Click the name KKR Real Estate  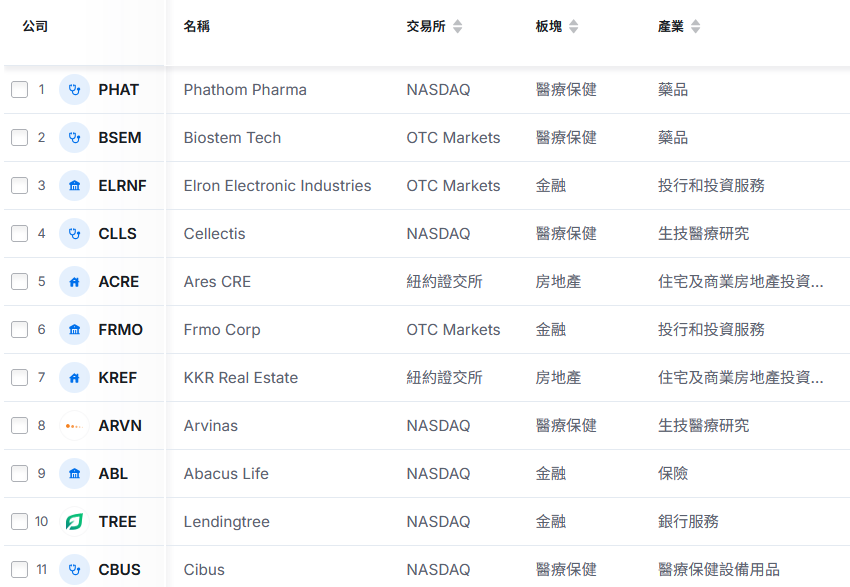tap(241, 378)
